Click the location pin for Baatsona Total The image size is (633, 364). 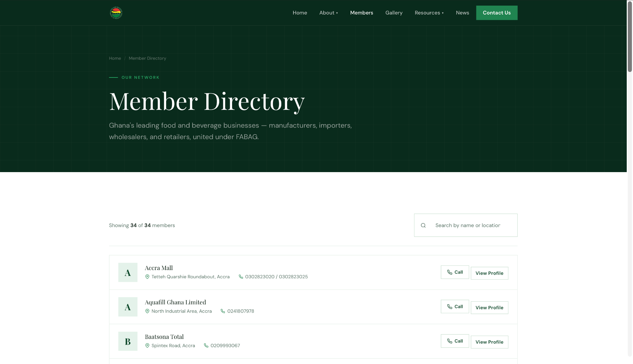[147, 346]
